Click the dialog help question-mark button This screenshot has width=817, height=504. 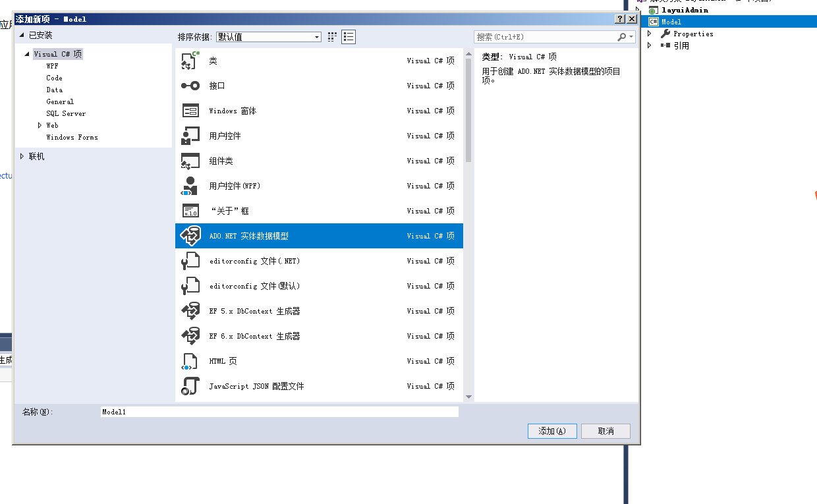[620, 19]
